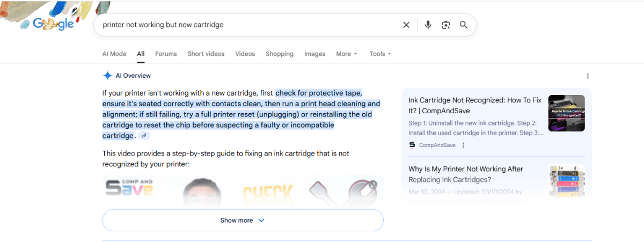
Task: Play the Comp and Save video preview
Action: [243, 191]
